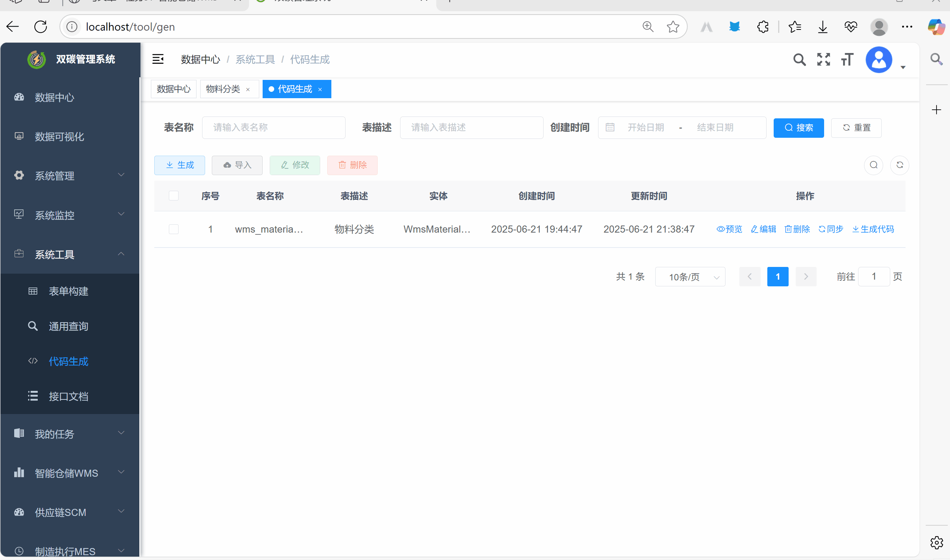Check the select-all checkbox in table header
Image resolution: width=950 pixels, height=560 pixels.
pos(173,196)
